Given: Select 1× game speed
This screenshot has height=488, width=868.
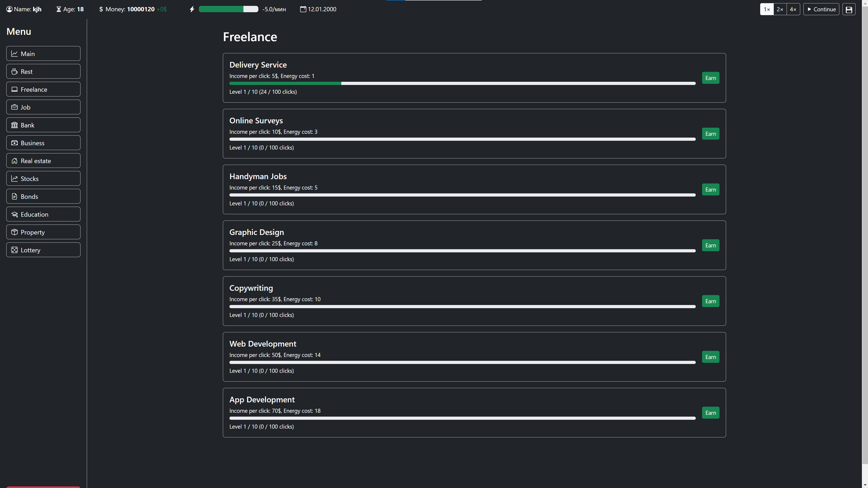Looking at the screenshot, I should point(767,9).
